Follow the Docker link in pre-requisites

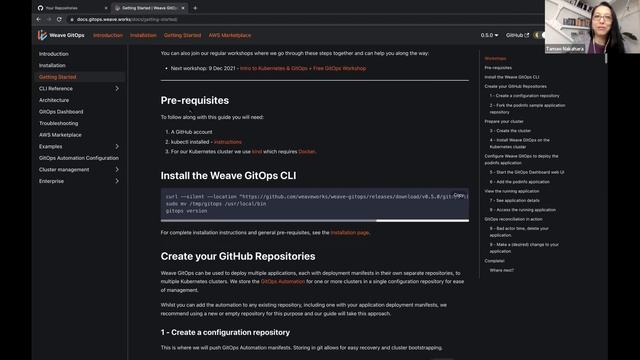tap(307, 151)
